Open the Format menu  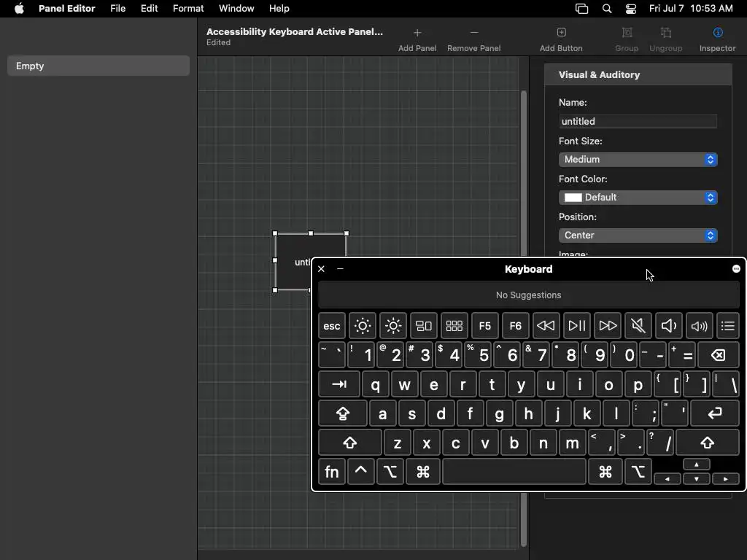(x=188, y=9)
